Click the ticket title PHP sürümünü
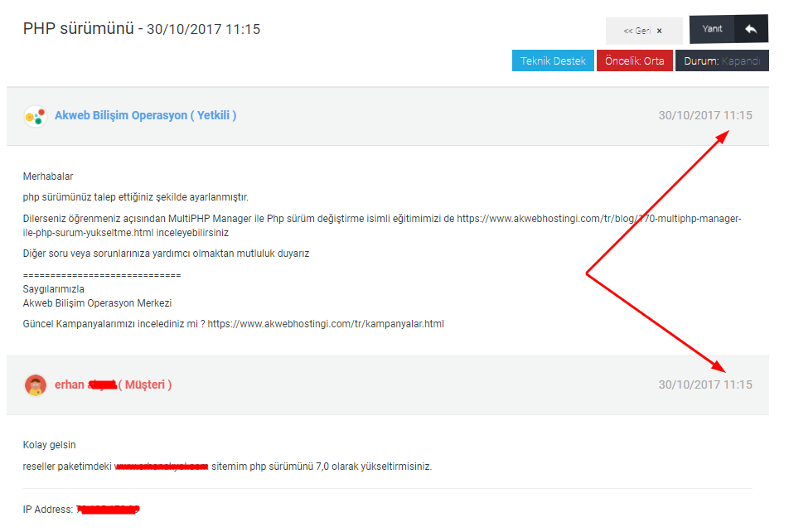 [x=79, y=28]
